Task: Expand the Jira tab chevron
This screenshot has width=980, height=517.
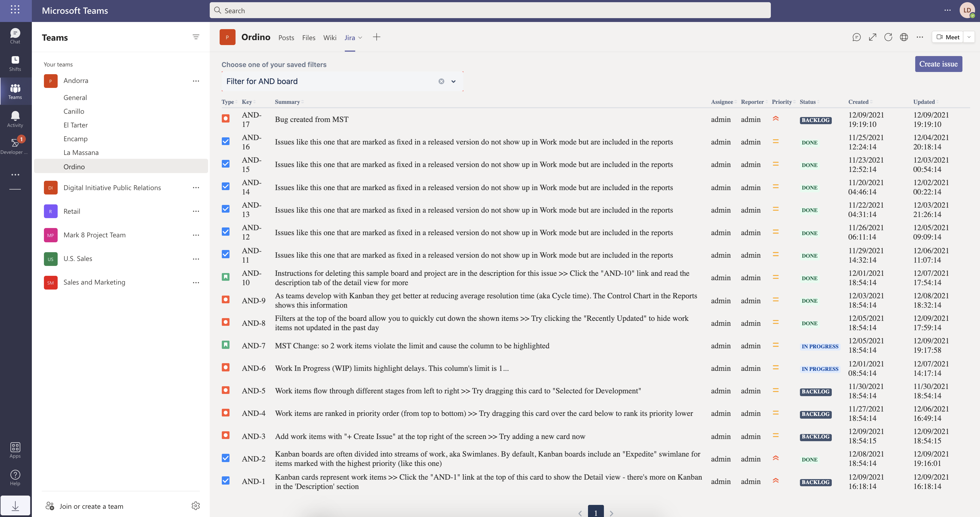Action: click(x=360, y=38)
